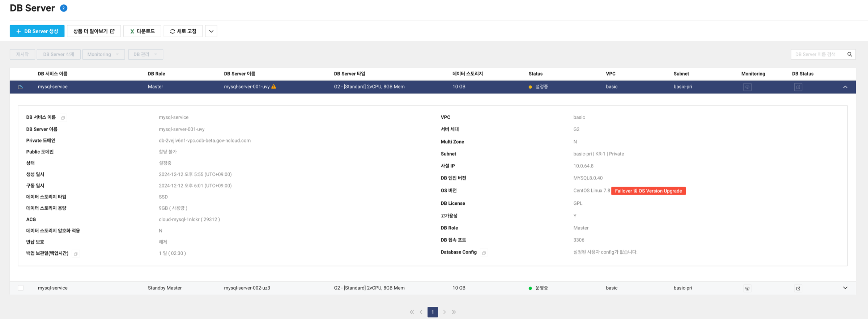Select checkbox for mysql-server-002-uz3 row
This screenshot has width=868, height=319.
21,288
